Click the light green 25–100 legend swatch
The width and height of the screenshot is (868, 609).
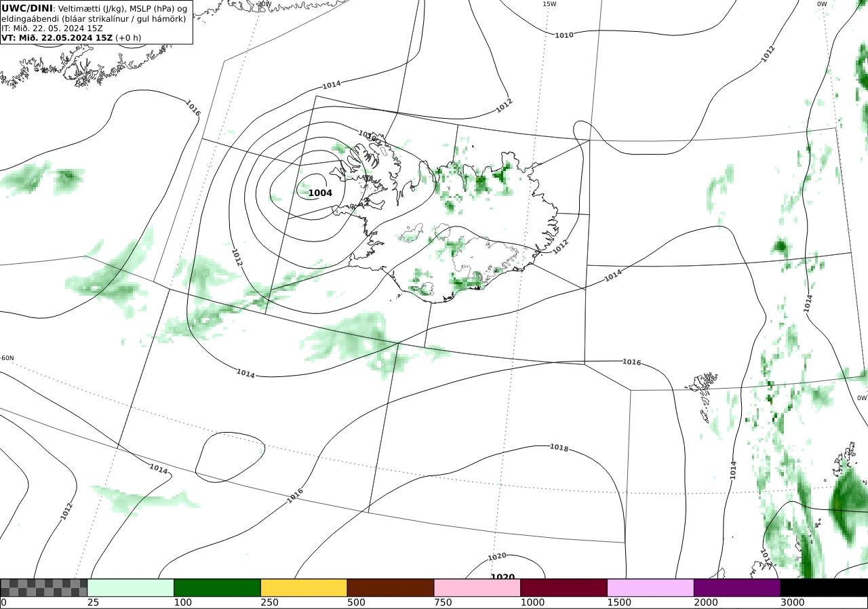[x=131, y=587]
